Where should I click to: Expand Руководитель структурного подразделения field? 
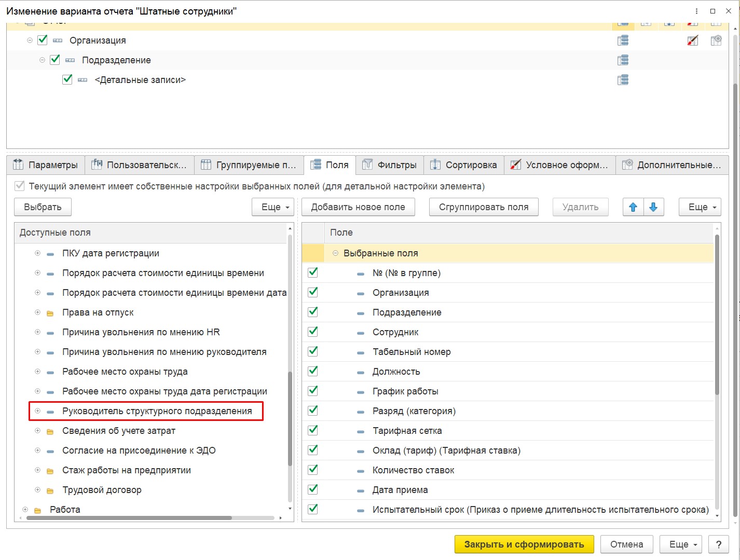pos(37,411)
